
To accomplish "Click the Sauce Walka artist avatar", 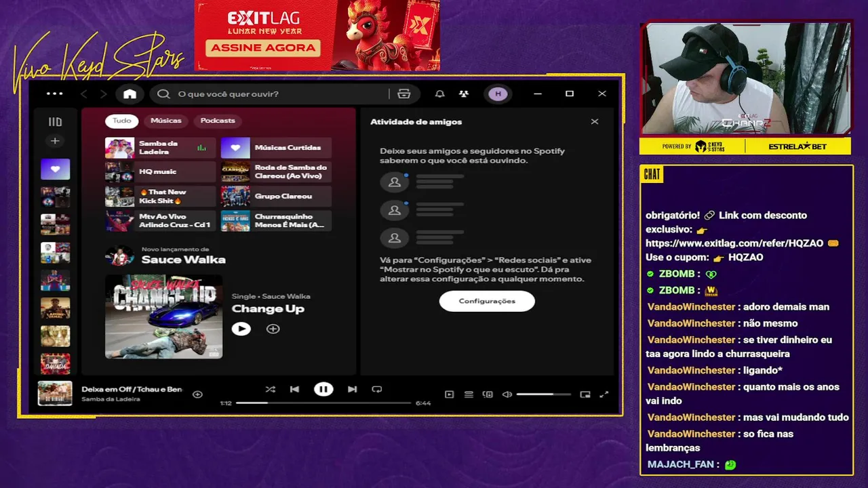I will (119, 256).
